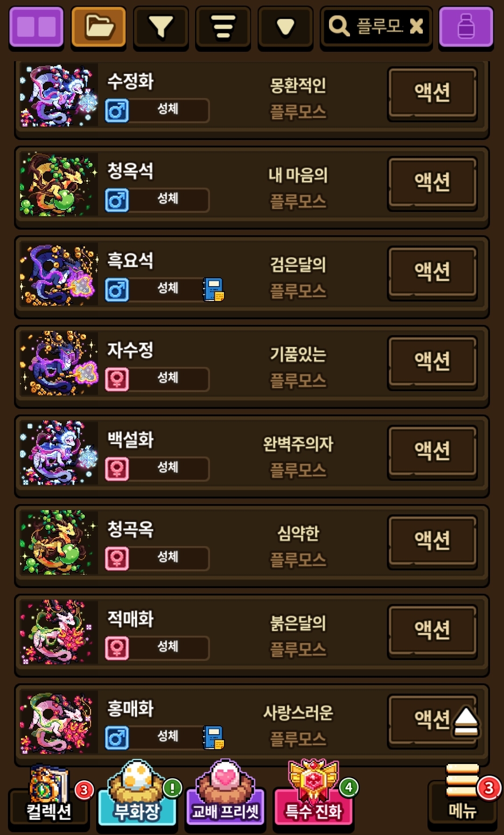
Task: Open the 컬렉션 collection tab
Action: pos(49,796)
